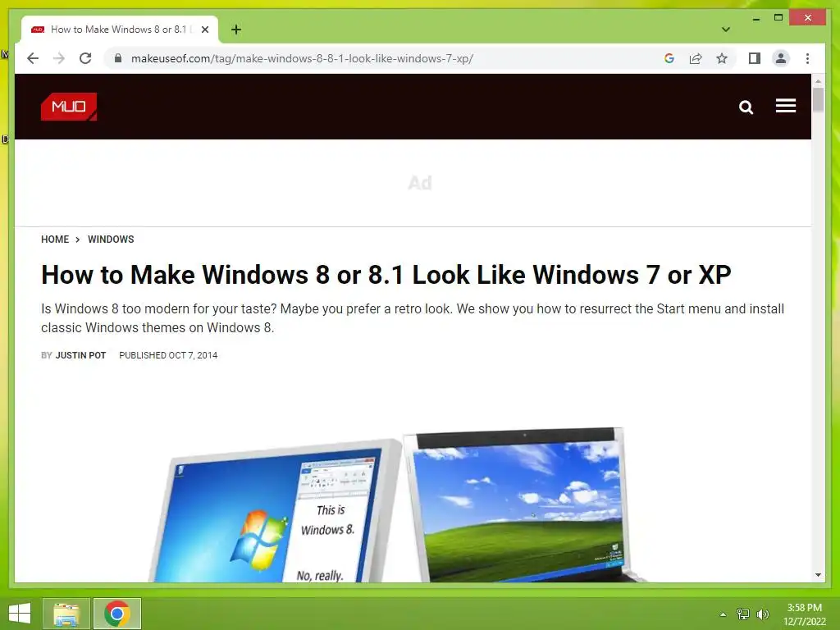Open site search with the magnifier icon
This screenshot has width=840, height=630.
pyautogui.click(x=746, y=107)
